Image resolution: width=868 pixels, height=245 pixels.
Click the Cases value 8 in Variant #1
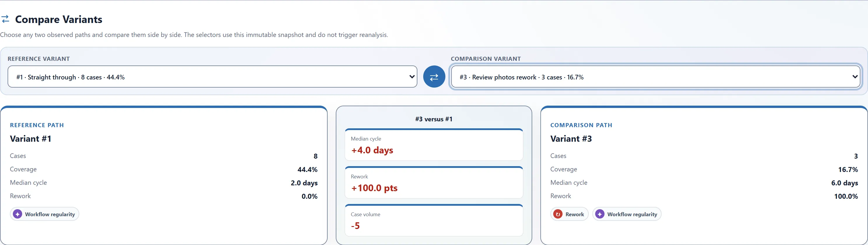point(315,156)
